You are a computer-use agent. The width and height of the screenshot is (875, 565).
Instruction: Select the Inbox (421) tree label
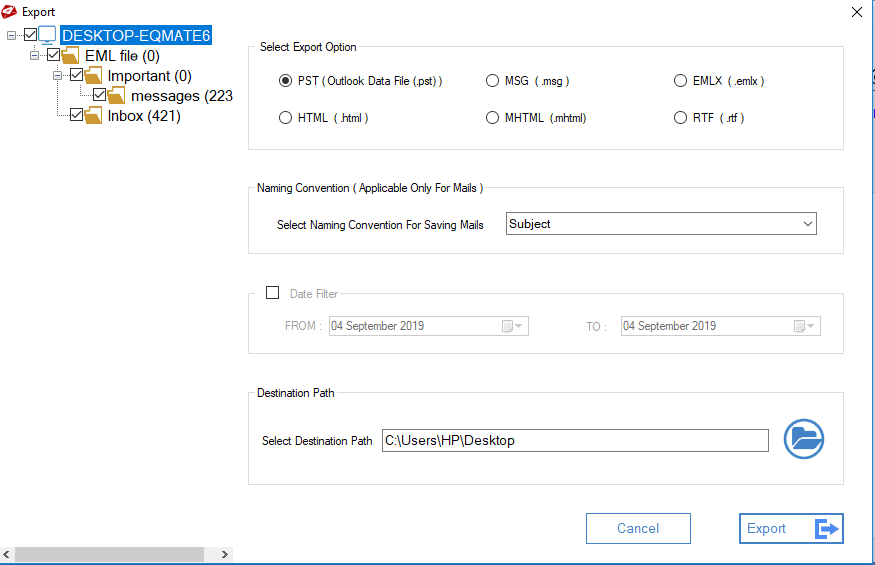click(144, 116)
